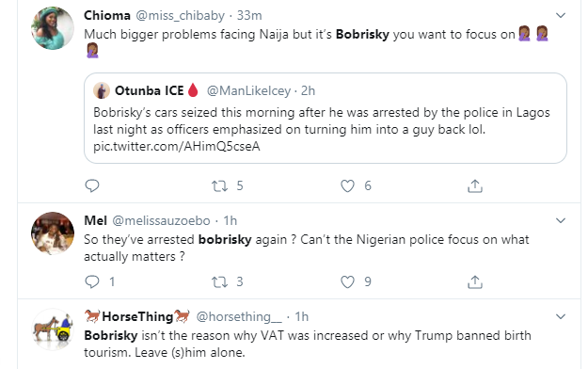Retweet Mel's tweet about Nigerian police
The width and height of the screenshot is (588, 369).
click(x=220, y=281)
